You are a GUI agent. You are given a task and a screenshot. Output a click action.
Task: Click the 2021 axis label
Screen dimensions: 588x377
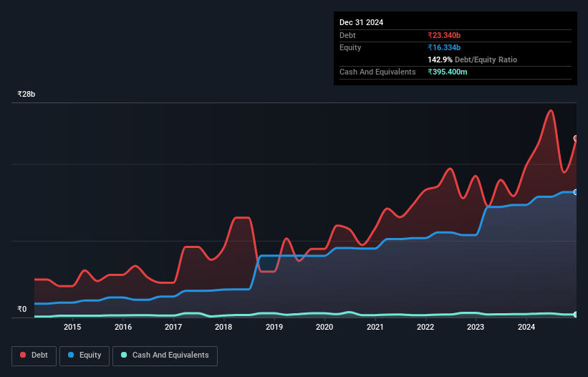tap(375, 327)
